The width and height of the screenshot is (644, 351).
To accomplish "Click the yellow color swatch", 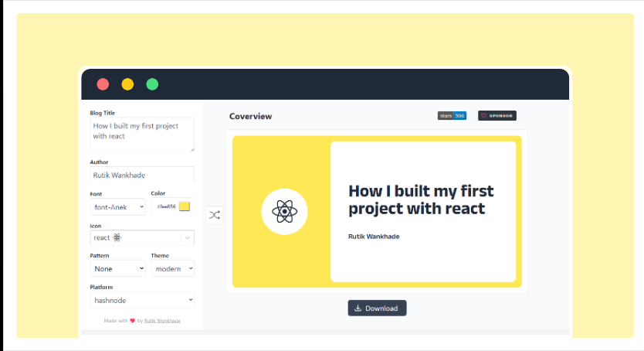I will click(x=185, y=206).
